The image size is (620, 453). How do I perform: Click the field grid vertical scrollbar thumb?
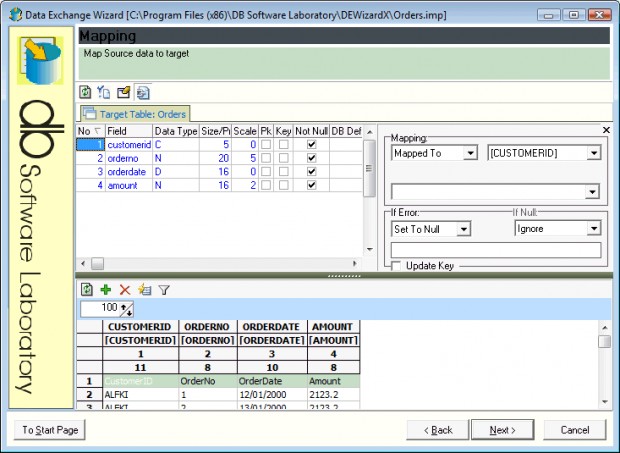pyautogui.click(x=369, y=169)
